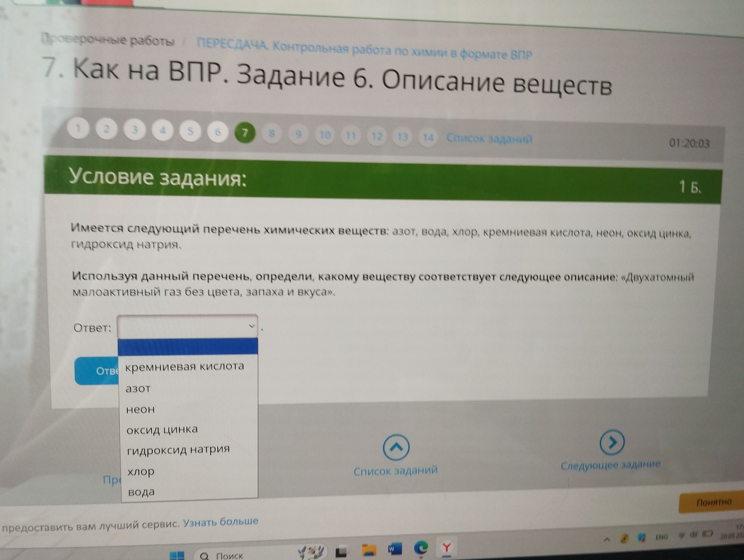The height and width of the screenshot is (560, 744).
Task: Open File Explorer folder icon
Action: pyautogui.click(x=369, y=550)
